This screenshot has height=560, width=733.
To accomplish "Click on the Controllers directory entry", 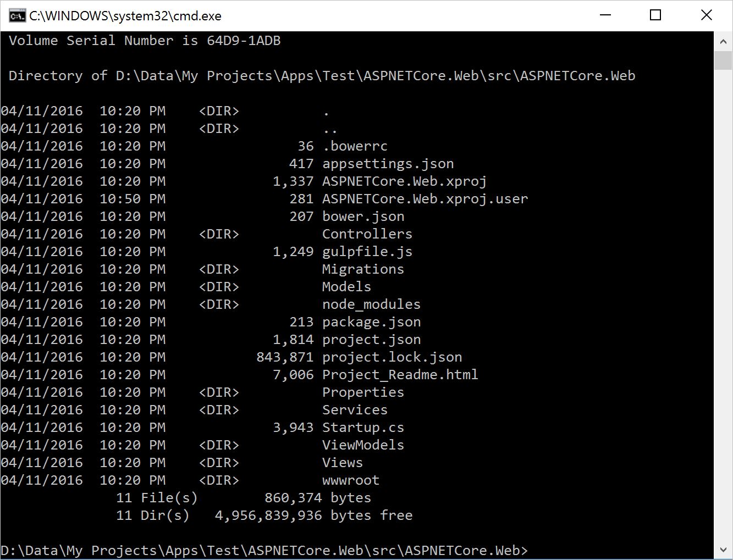I will click(367, 234).
